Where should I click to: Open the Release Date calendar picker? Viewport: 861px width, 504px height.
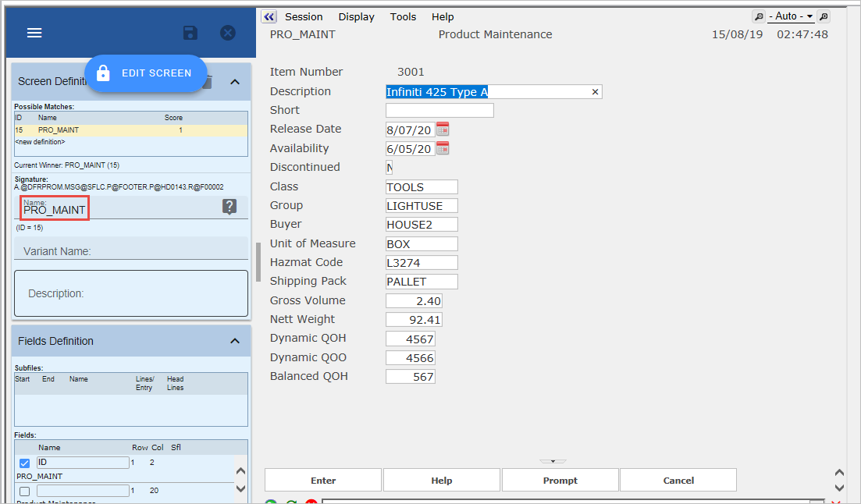[x=443, y=129]
